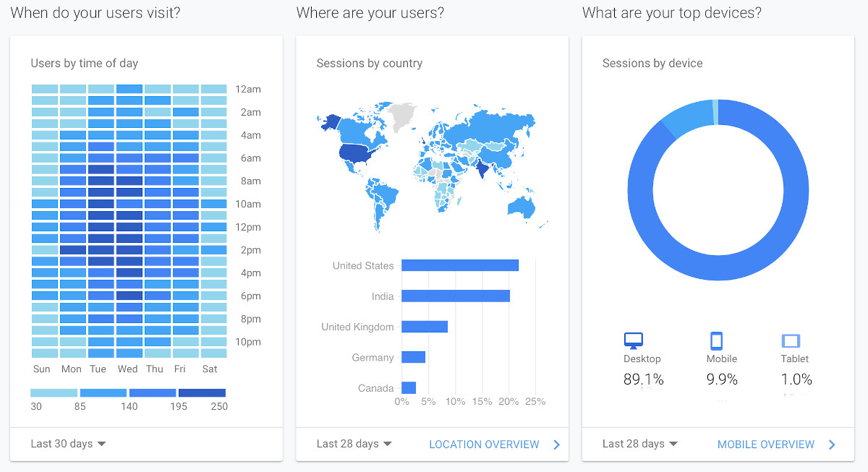The width and height of the screenshot is (868, 472).
Task: Click the Desktop device icon
Action: pos(633,340)
